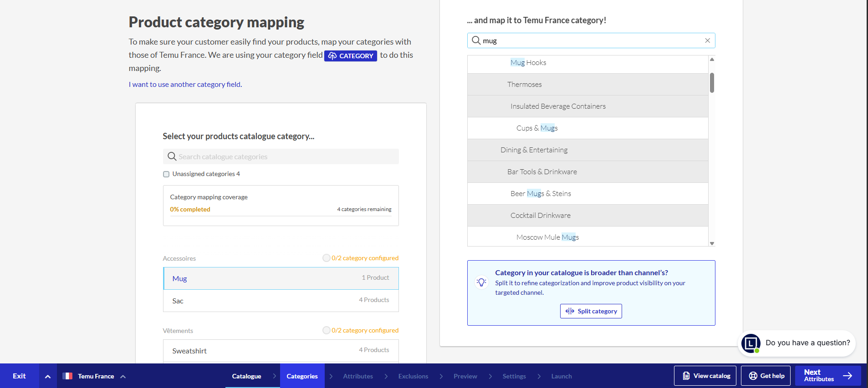Choose the Beer Mugs & Steins category
868x388 pixels.
point(588,194)
